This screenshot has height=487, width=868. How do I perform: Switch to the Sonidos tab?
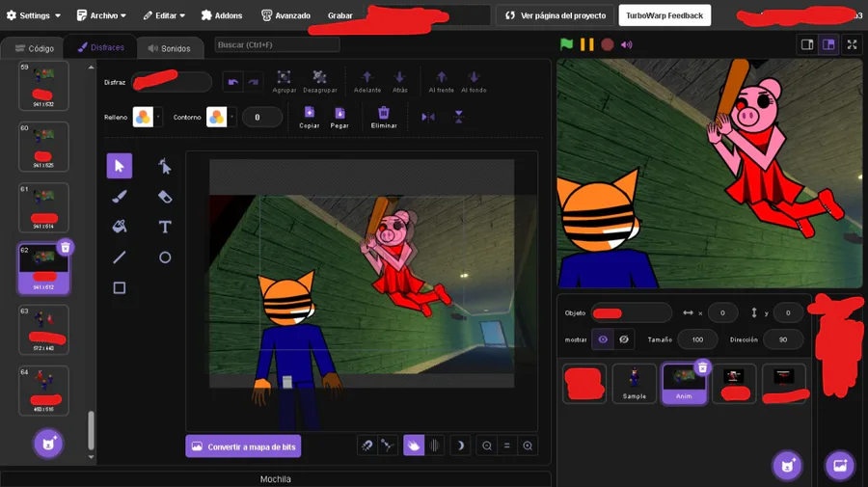tap(170, 48)
